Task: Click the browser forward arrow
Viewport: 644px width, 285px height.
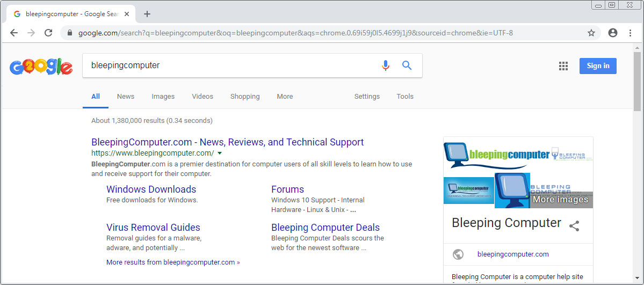Action: [31, 33]
